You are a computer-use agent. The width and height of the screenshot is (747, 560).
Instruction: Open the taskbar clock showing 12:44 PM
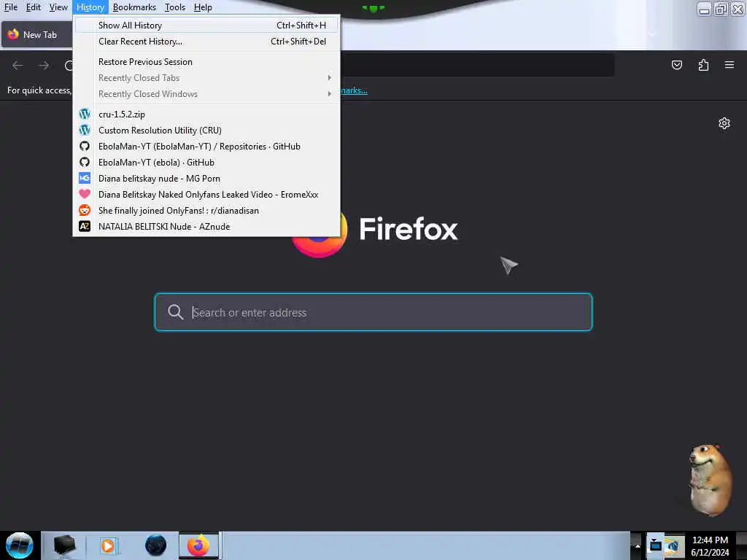pos(710,546)
